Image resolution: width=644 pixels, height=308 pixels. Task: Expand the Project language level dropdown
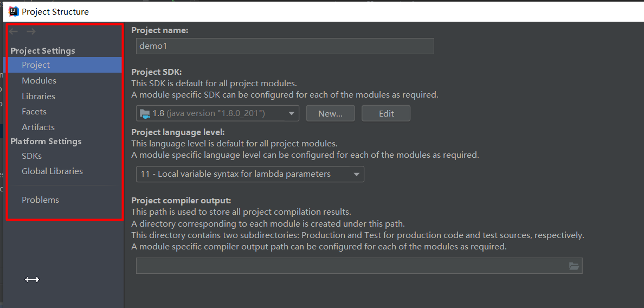coord(250,174)
